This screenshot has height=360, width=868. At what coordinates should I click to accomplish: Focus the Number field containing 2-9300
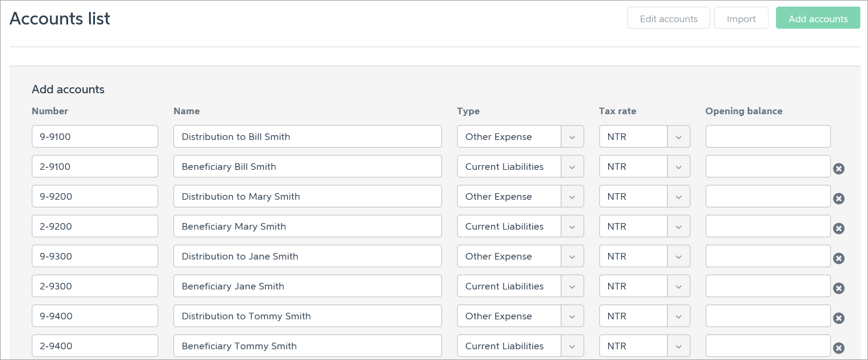[x=95, y=286]
